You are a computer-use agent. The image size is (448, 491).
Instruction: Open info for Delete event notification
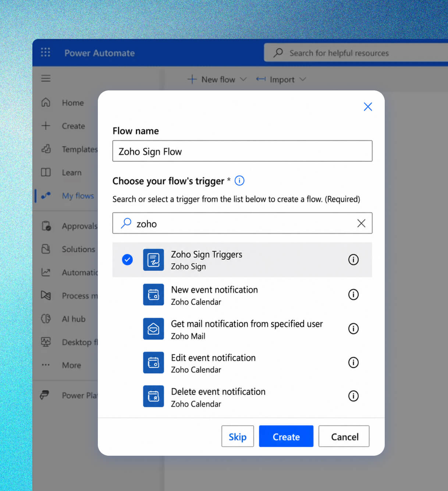point(353,396)
